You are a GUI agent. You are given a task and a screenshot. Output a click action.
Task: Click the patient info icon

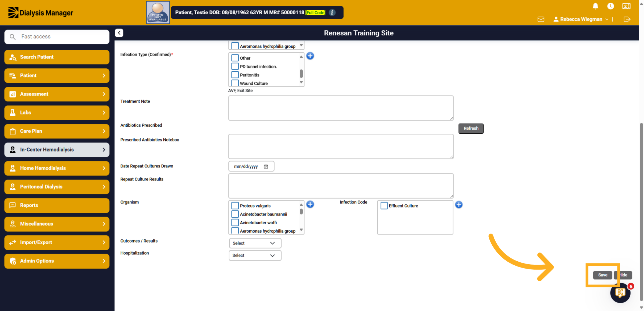[332, 13]
